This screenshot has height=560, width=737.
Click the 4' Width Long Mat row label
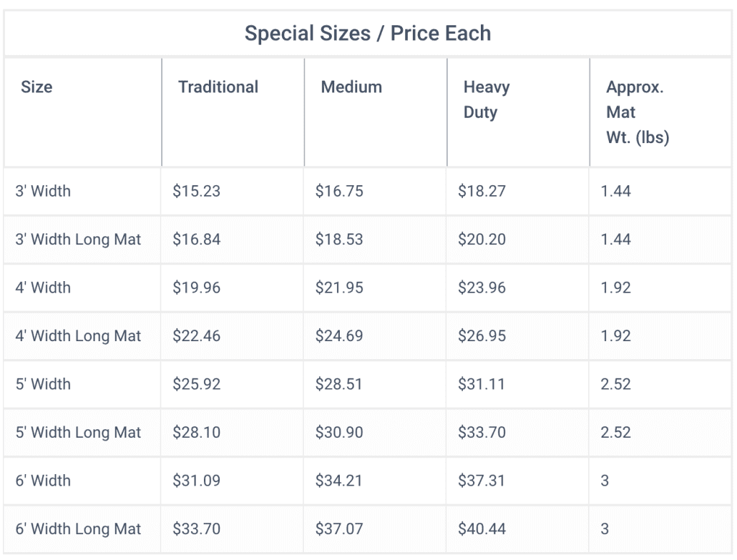78,336
